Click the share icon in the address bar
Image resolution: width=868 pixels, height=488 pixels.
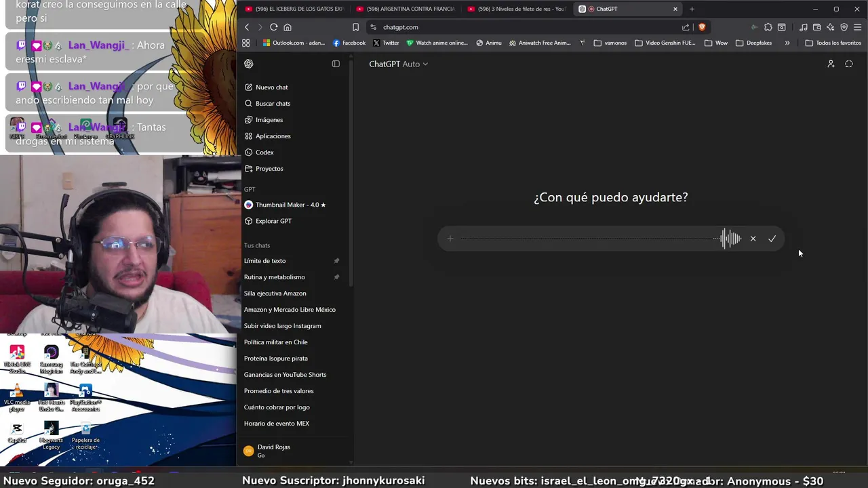[x=686, y=27]
